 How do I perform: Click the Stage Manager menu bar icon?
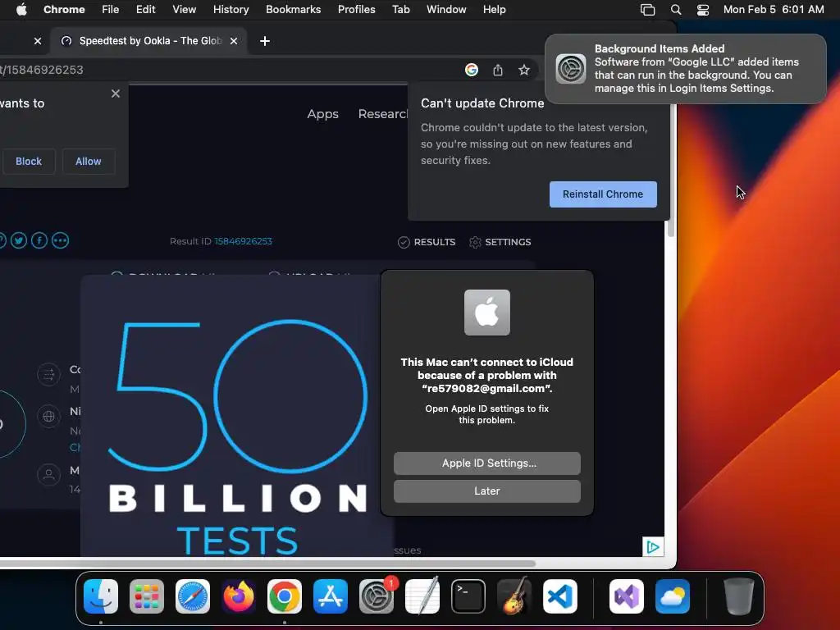(648, 10)
